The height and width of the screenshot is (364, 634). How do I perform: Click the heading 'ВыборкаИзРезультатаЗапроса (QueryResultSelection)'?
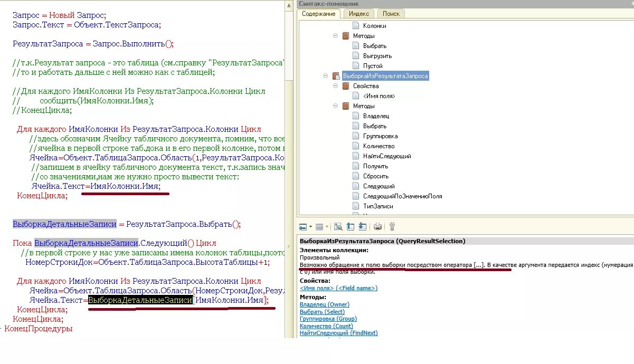click(382, 241)
